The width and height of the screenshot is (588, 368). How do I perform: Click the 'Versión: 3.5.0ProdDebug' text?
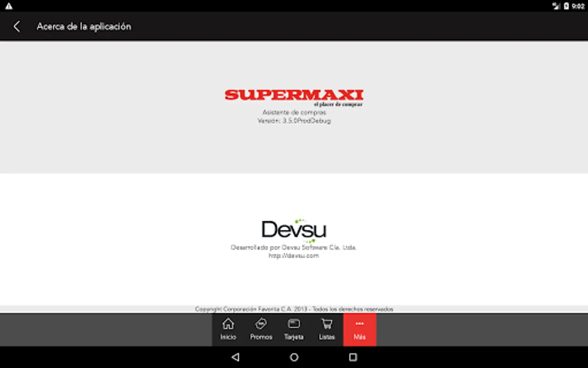294,121
